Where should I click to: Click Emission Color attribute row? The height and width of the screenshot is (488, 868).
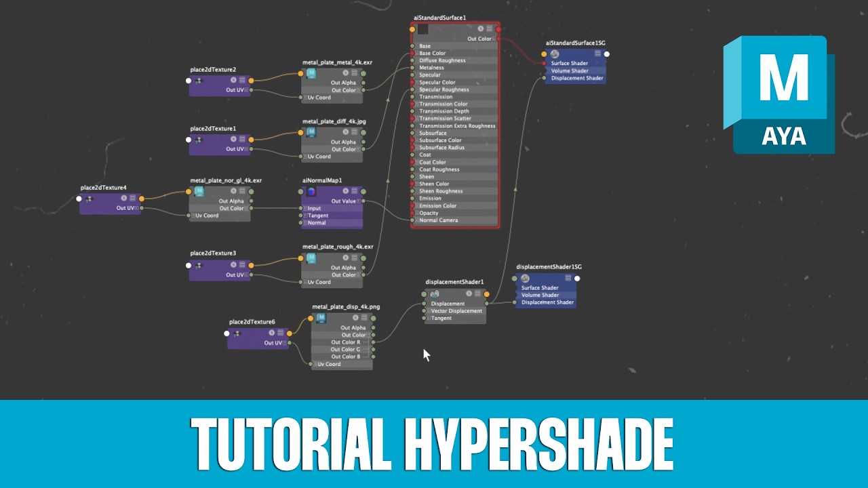point(455,206)
